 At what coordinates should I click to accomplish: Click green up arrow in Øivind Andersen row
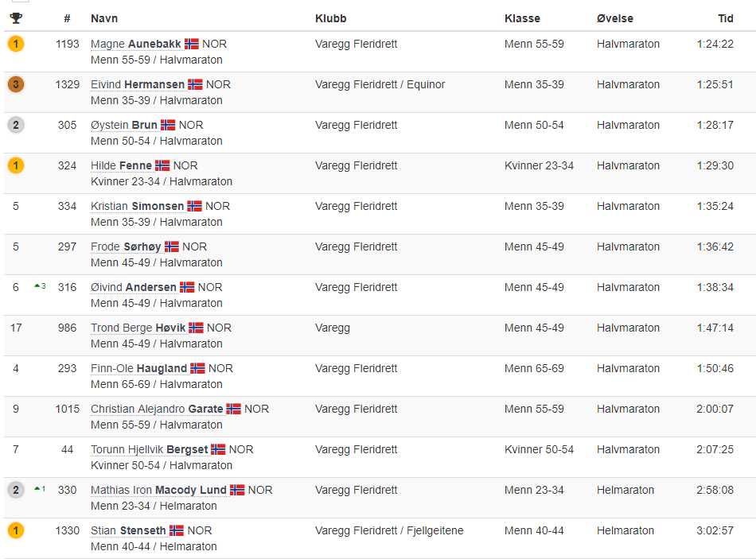[37, 286]
